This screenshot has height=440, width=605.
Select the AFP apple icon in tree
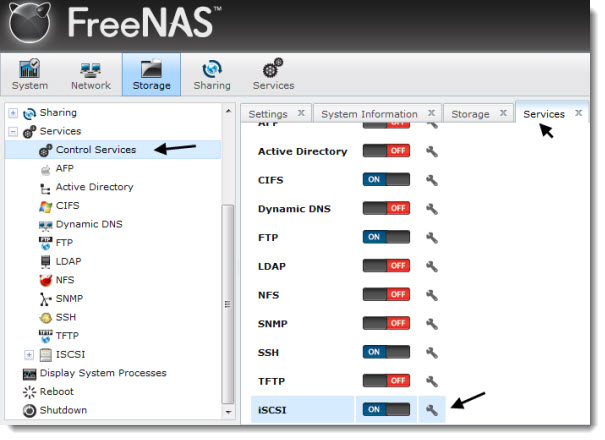click(x=46, y=169)
